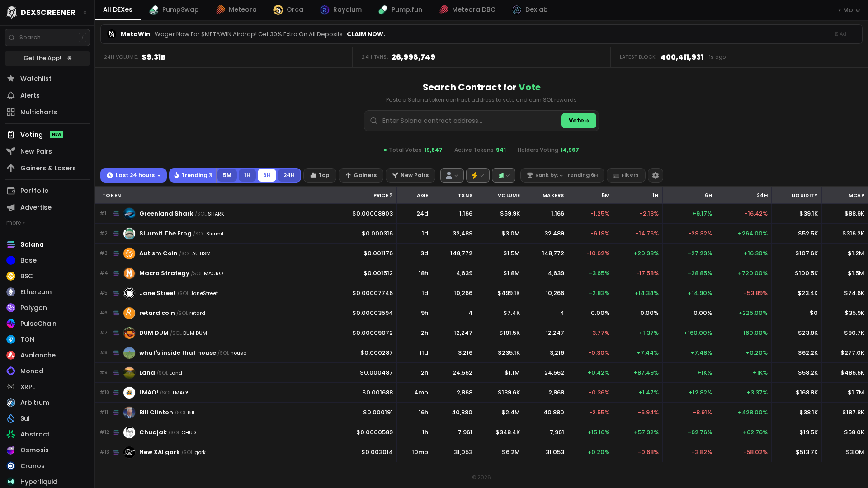The height and width of the screenshot is (488, 868).
Task: Select Gainers & Losers in the sidebar
Action: [x=48, y=168]
